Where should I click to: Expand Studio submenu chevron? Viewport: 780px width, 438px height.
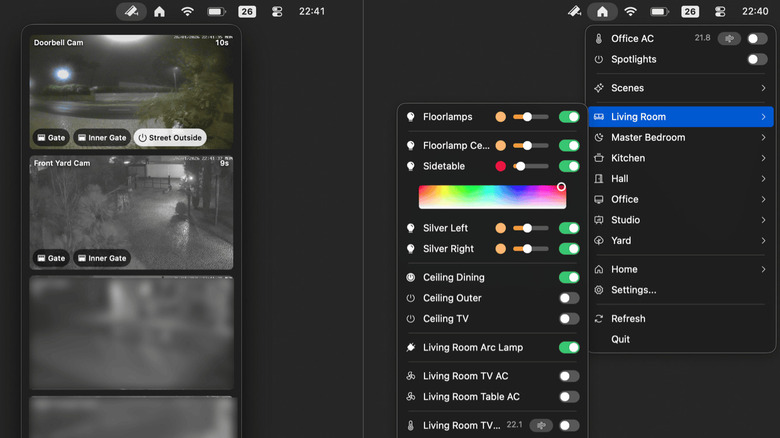(x=763, y=220)
